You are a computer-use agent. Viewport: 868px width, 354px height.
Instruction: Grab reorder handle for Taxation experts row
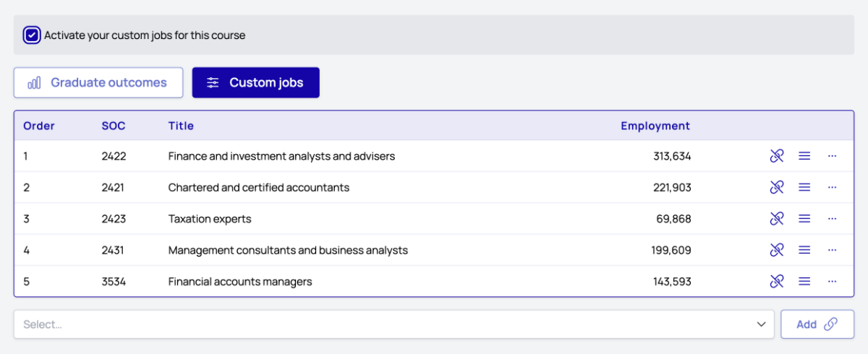(x=804, y=219)
